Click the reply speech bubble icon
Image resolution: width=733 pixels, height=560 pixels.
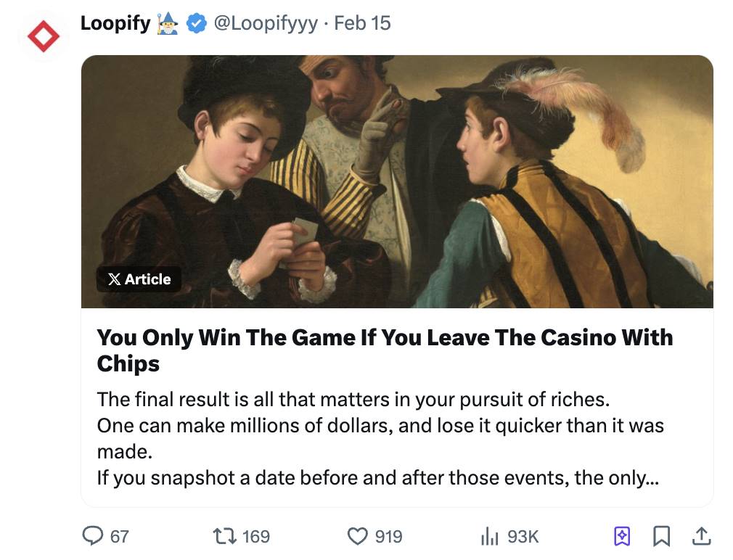pos(92,536)
